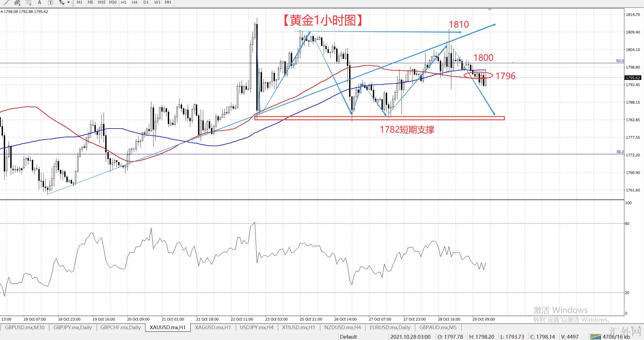Switch to M15 timeframe

101,2
